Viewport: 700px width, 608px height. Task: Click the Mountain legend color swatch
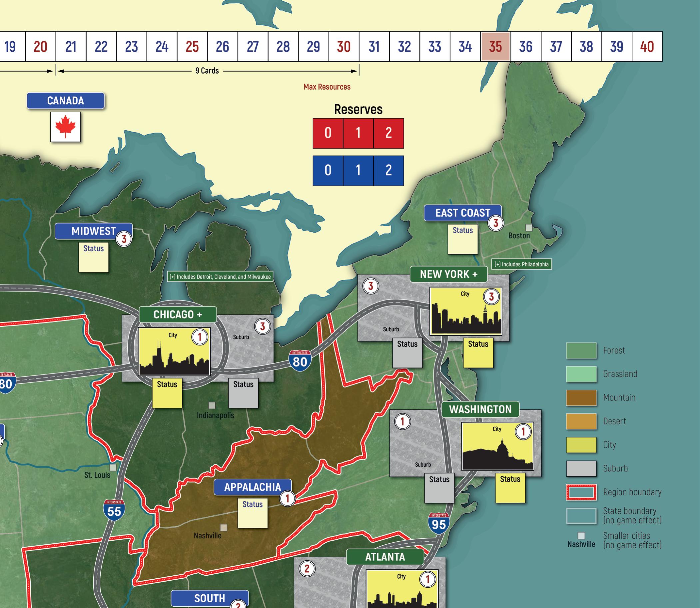pyautogui.click(x=581, y=398)
